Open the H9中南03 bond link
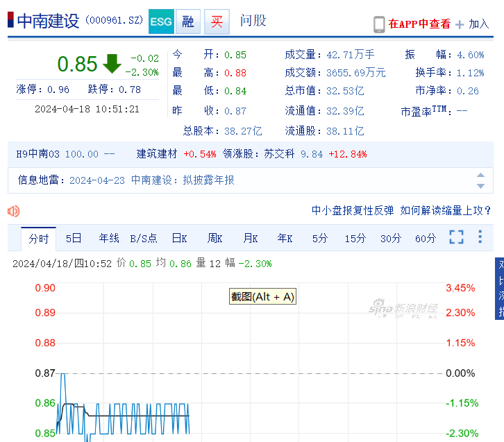504x442 pixels. [38, 154]
